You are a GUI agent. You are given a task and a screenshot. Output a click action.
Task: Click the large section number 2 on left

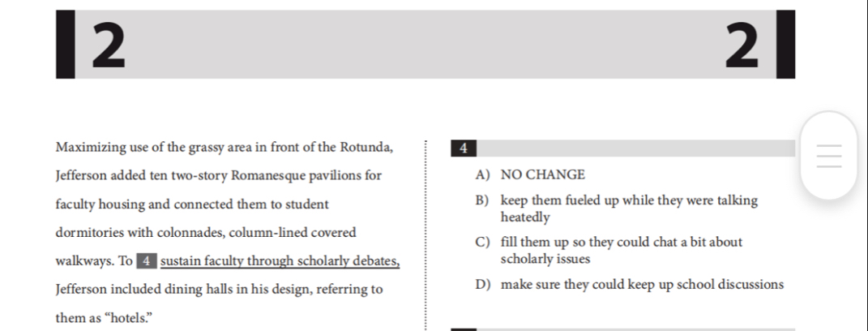pos(109,45)
